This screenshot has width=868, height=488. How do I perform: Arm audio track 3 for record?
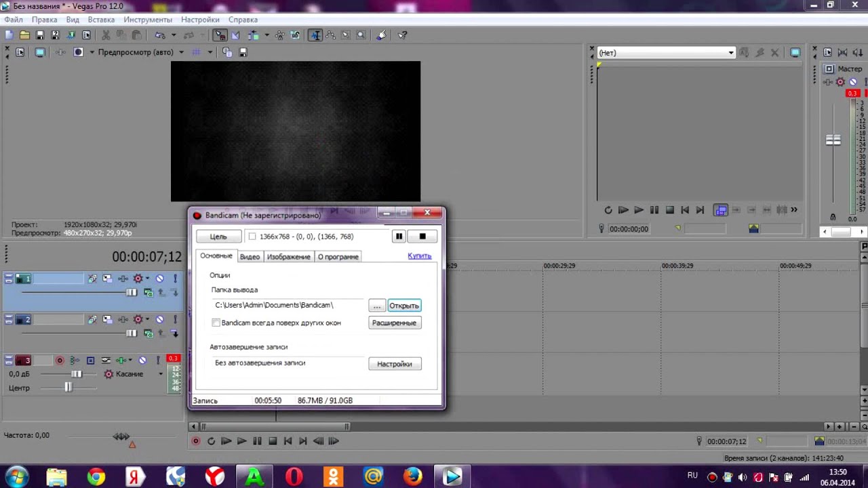[x=60, y=361]
